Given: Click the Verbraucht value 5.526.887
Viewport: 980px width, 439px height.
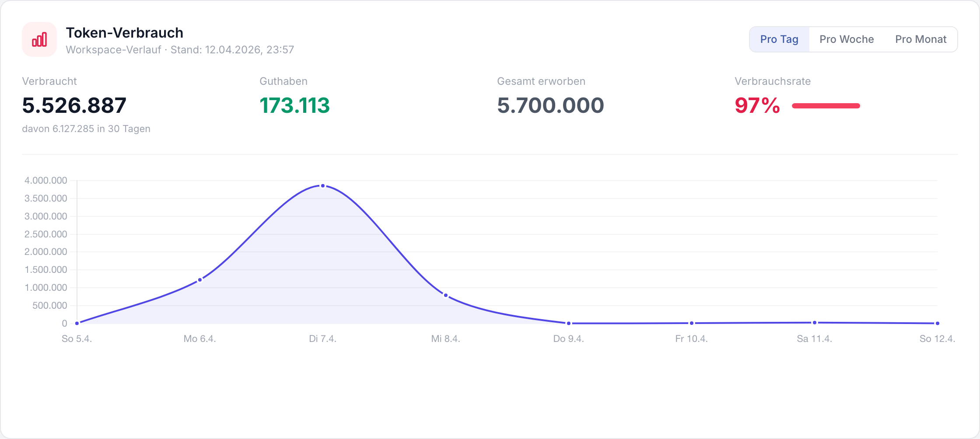Looking at the screenshot, I should click(x=74, y=105).
